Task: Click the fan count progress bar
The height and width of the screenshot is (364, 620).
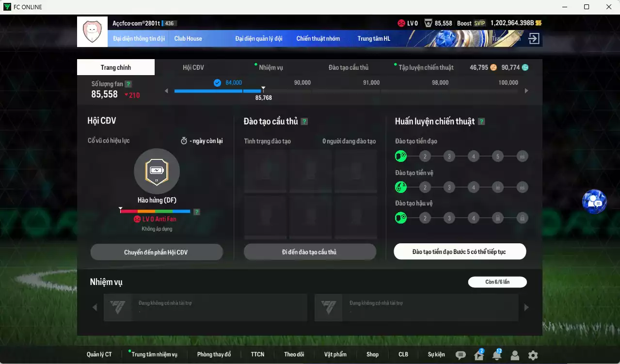Action: (x=218, y=91)
